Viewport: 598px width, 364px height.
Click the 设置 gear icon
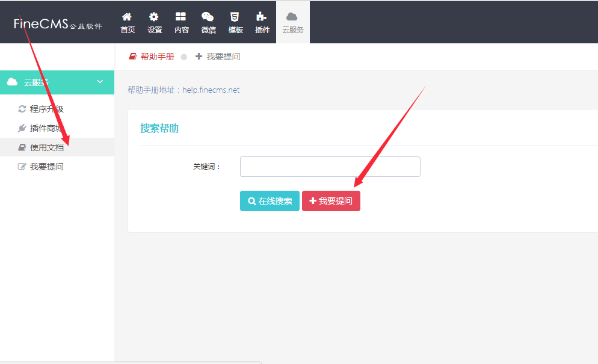154,17
